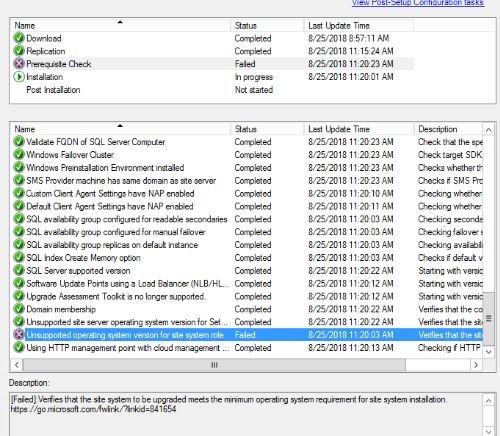Click status icon for replicas on default instance row
Image resolution: width=500 pixels, height=436 pixels.
(19, 245)
